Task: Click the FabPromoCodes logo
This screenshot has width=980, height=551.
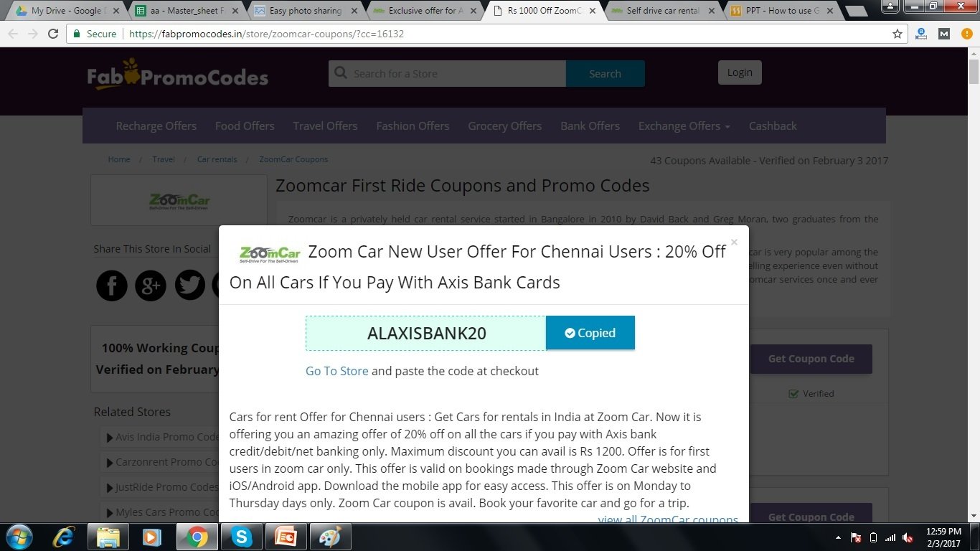Action: [x=178, y=75]
